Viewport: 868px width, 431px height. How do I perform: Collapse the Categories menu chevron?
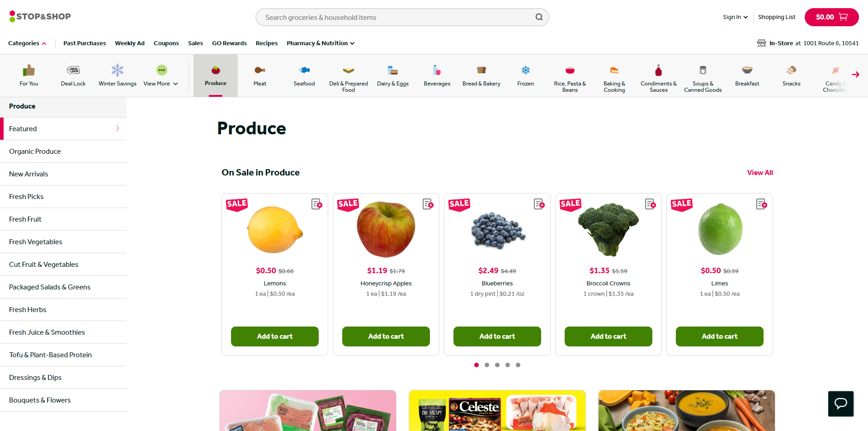[44, 43]
